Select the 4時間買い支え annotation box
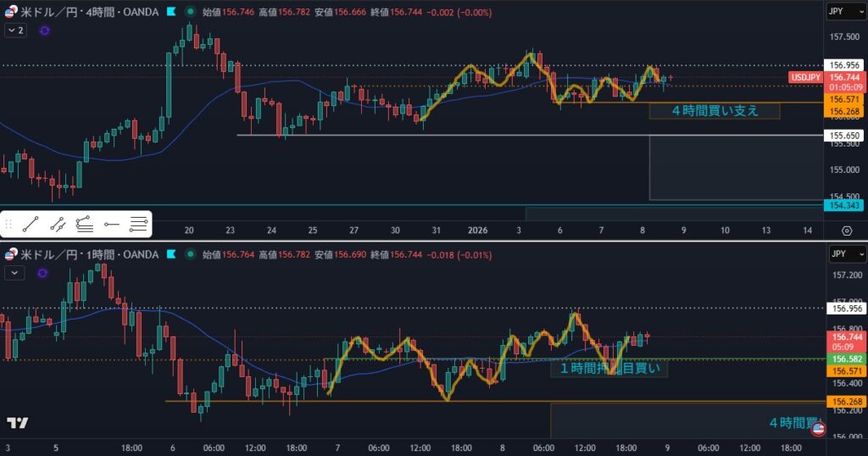This screenshot has height=456, width=868. point(714,110)
